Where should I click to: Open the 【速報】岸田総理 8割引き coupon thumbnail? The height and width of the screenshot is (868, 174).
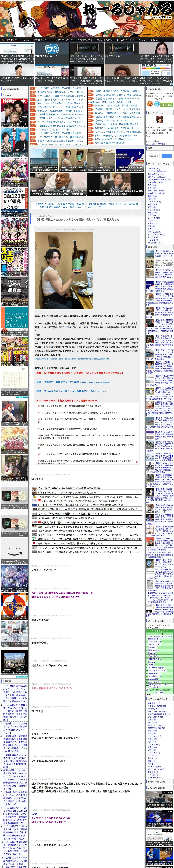click(x=44, y=160)
